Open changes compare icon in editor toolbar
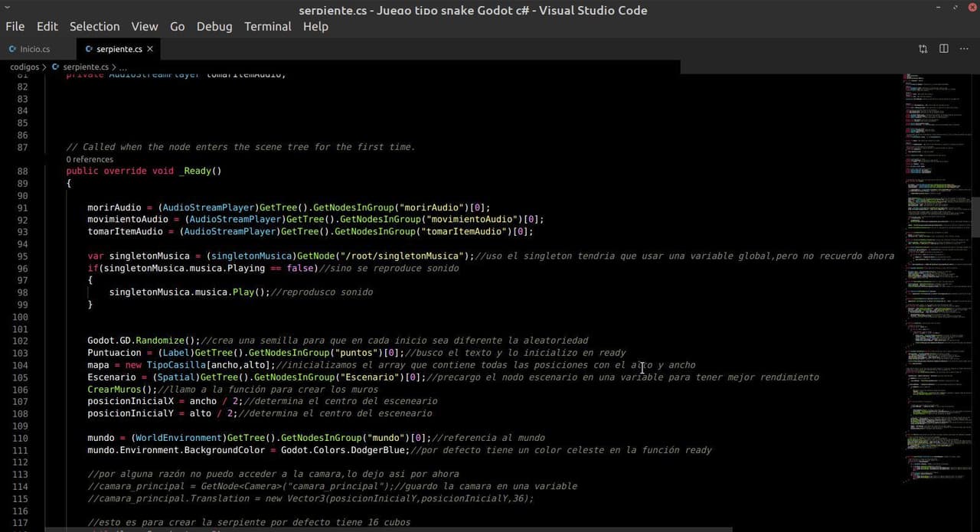 [x=923, y=49]
